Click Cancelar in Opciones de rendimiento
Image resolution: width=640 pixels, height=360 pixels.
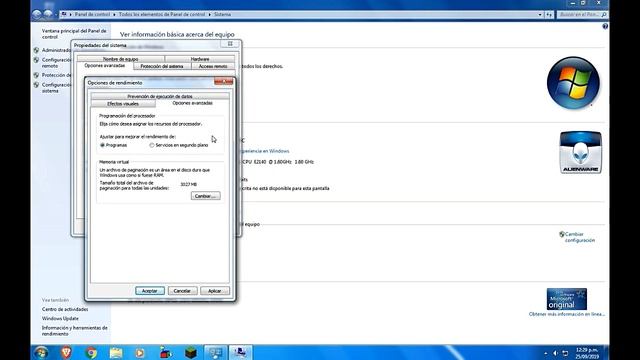click(x=182, y=291)
